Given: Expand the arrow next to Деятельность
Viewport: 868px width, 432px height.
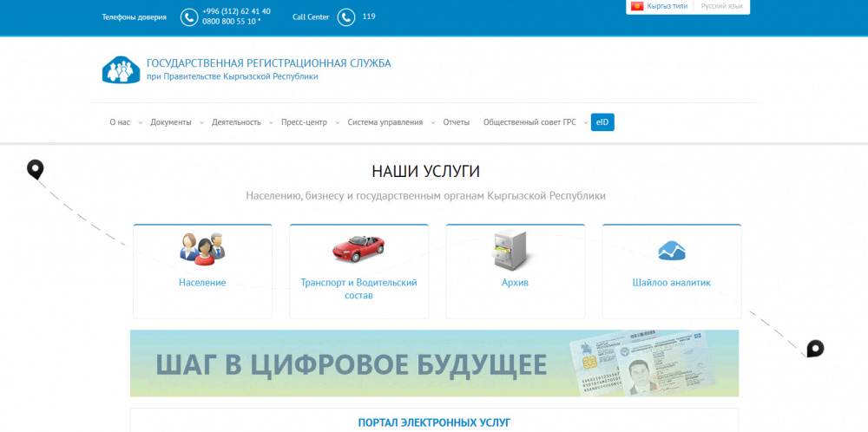Looking at the screenshot, I should (271, 123).
